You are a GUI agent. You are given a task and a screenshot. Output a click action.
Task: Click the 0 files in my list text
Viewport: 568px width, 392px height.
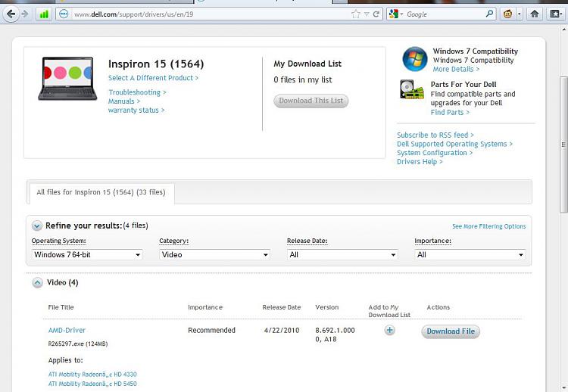[302, 79]
